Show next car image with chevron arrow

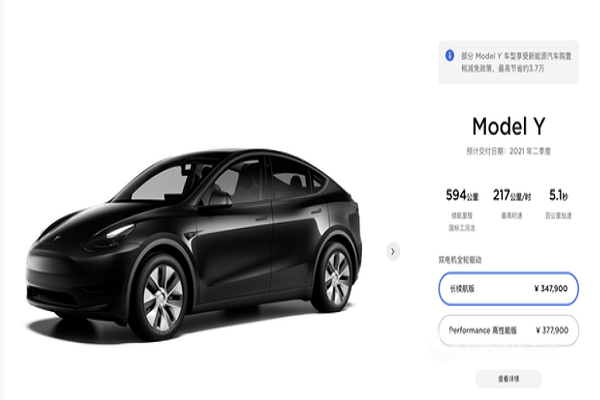point(393,251)
